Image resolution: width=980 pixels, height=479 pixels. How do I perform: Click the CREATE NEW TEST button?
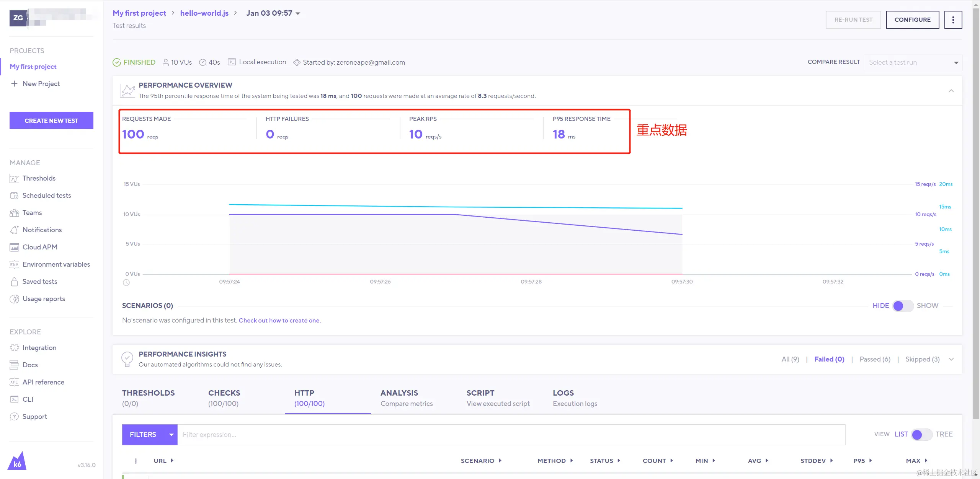51,121
